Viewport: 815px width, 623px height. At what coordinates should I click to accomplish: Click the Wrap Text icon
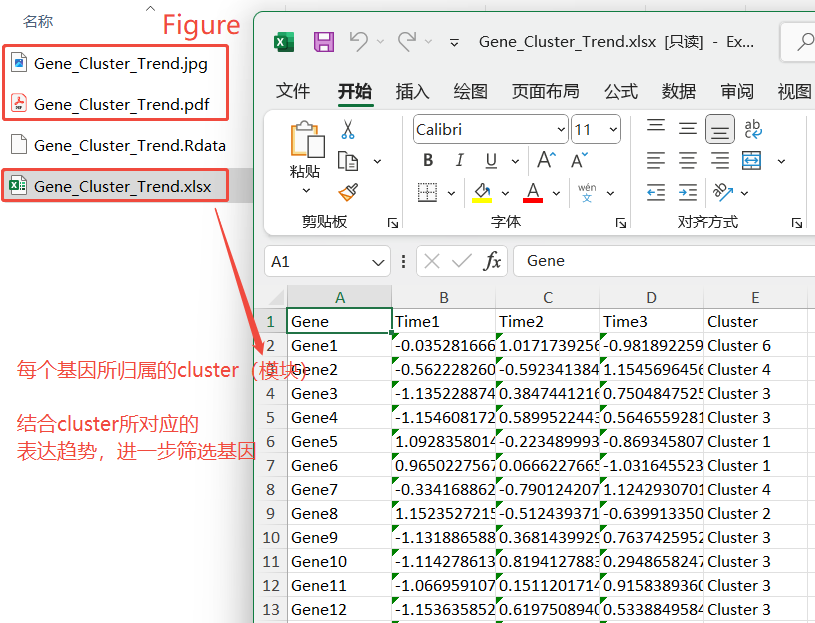[x=753, y=128]
